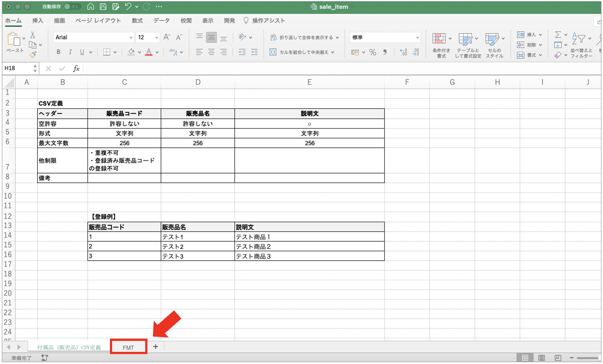The width and height of the screenshot is (603, 364).
Task: Switch to the 挿入 ribbon tab
Action: click(x=38, y=21)
